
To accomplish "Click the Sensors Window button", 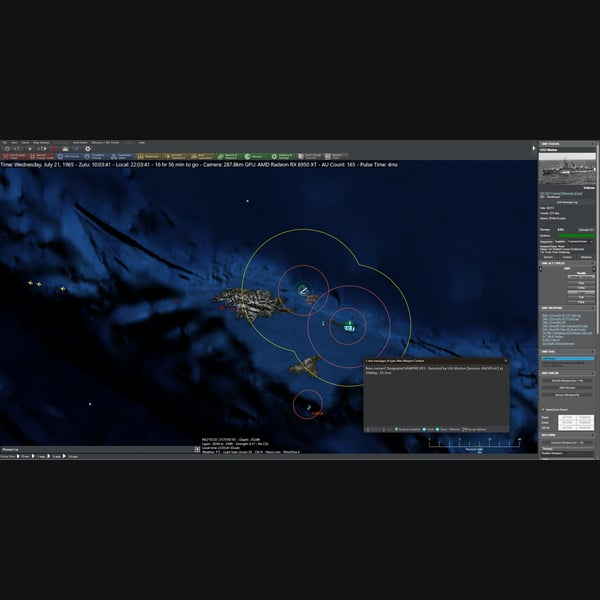I will coord(567,395).
